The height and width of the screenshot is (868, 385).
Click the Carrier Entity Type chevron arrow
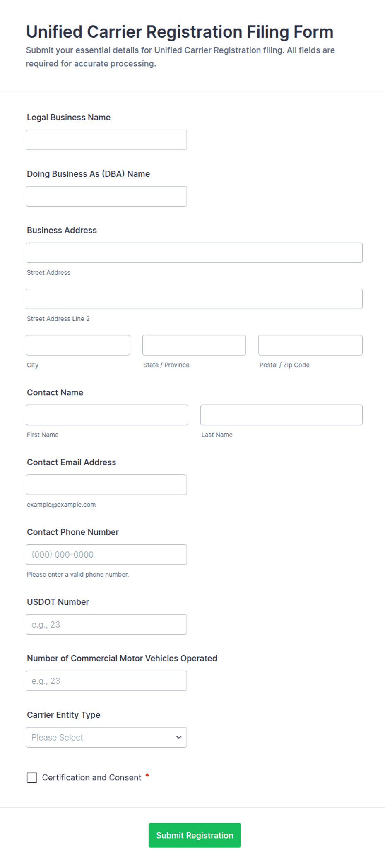tap(179, 737)
